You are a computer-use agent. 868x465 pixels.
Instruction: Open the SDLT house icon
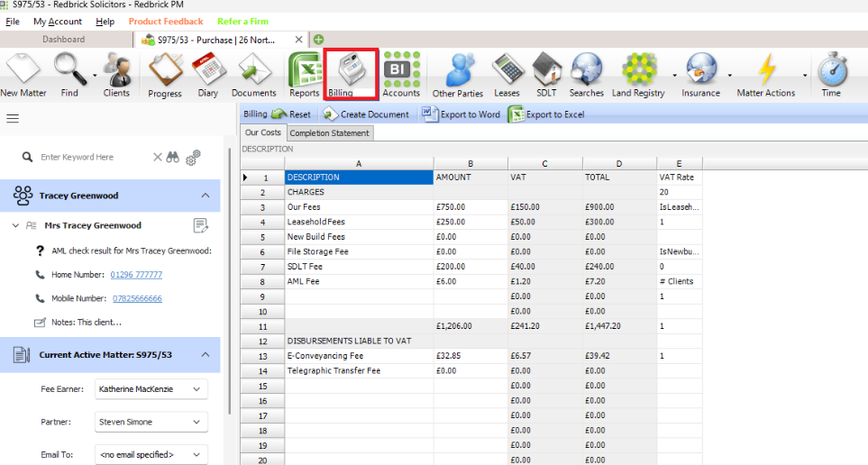tap(546, 72)
